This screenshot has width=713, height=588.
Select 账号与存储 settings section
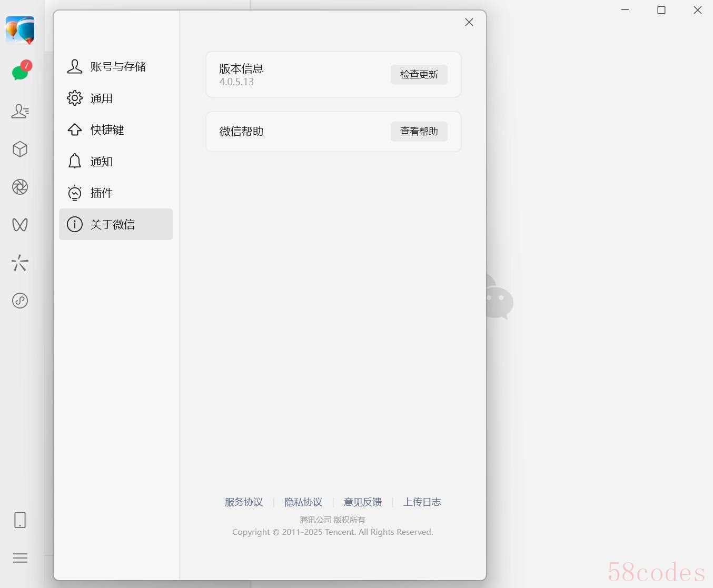[x=116, y=66]
